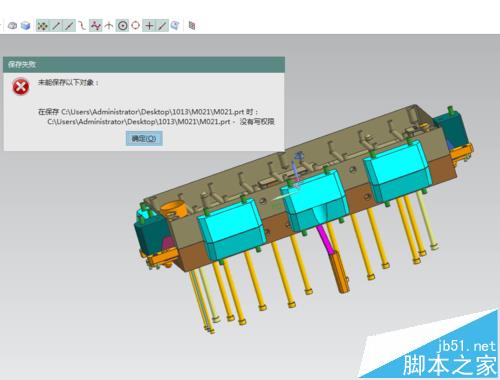Click the text 未能保存以下对象
This screenshot has width=500, height=380.
[x=68, y=82]
